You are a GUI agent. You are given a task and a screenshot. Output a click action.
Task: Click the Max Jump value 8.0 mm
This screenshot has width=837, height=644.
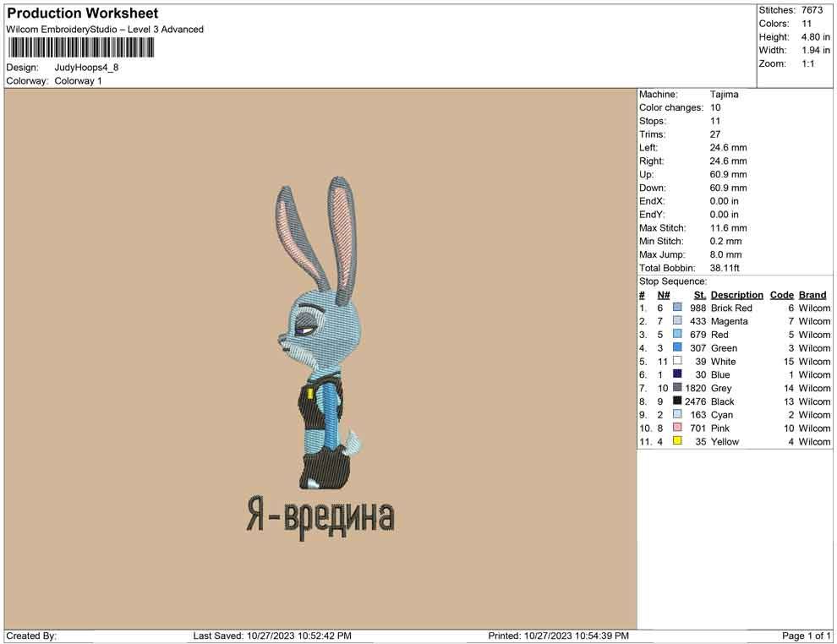pos(725,254)
